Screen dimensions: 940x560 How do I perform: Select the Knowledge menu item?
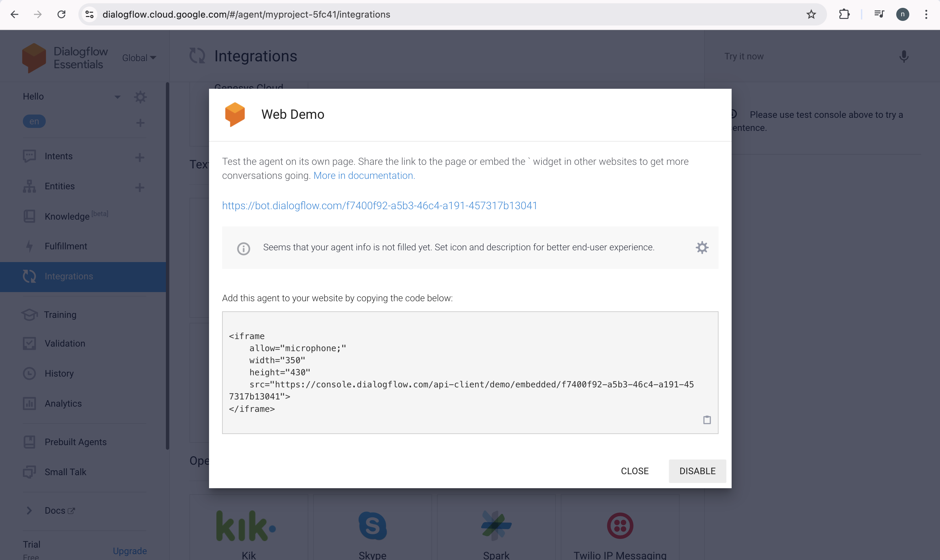(67, 215)
